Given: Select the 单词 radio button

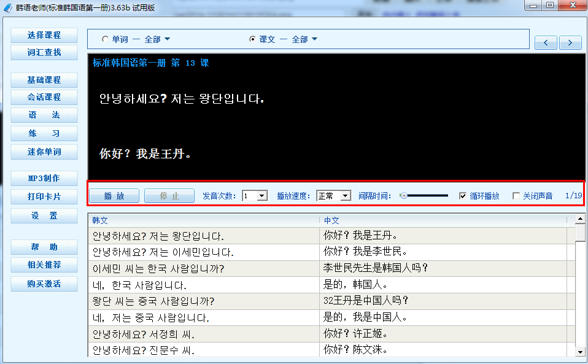Looking at the screenshot, I should coord(105,39).
